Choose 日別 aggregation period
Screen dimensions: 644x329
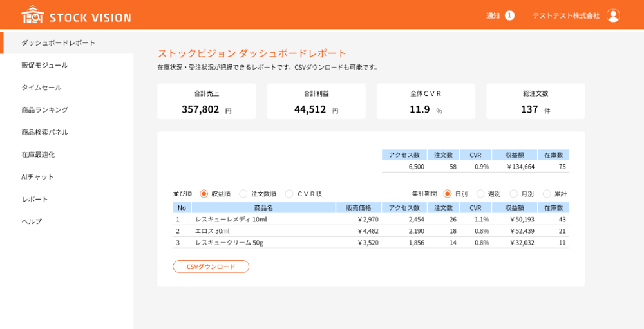[x=448, y=194]
